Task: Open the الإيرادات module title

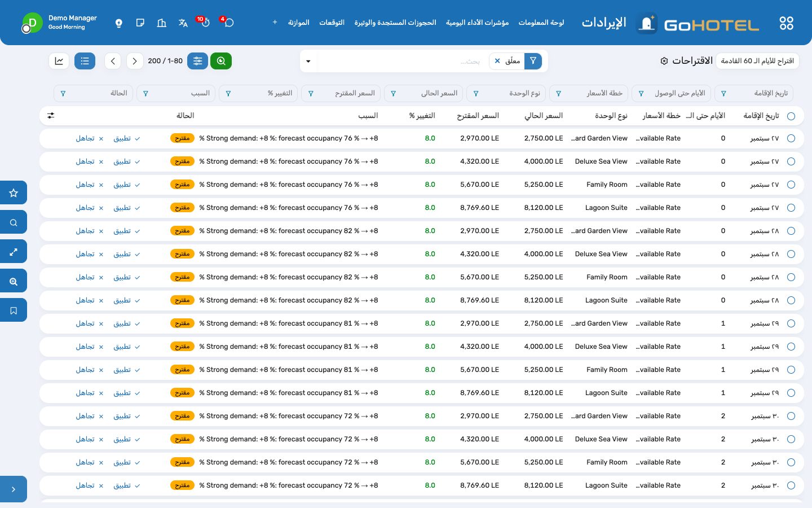Action: pos(604,23)
